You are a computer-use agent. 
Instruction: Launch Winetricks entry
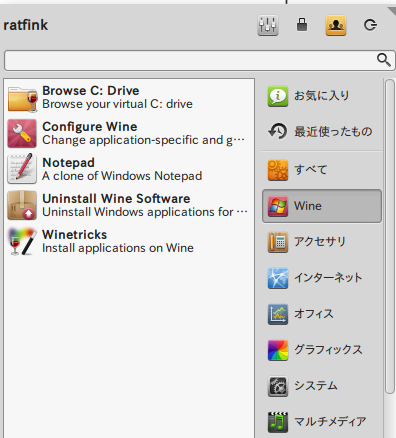[129, 241]
